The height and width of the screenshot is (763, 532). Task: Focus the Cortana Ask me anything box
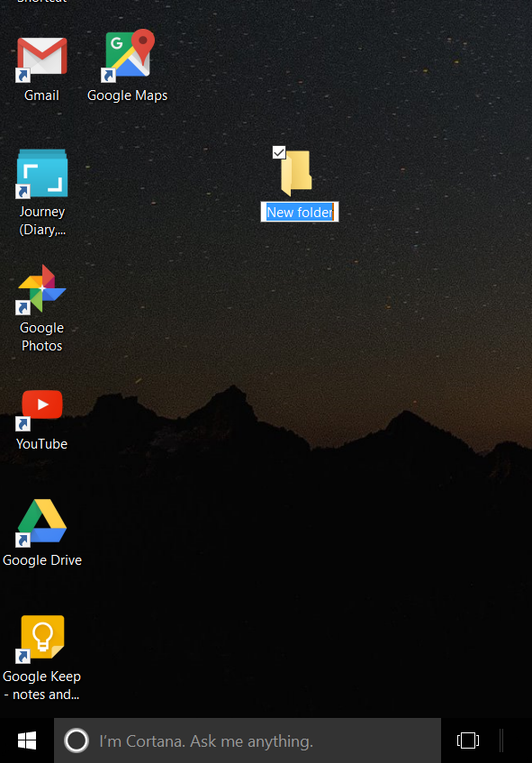[x=248, y=740]
